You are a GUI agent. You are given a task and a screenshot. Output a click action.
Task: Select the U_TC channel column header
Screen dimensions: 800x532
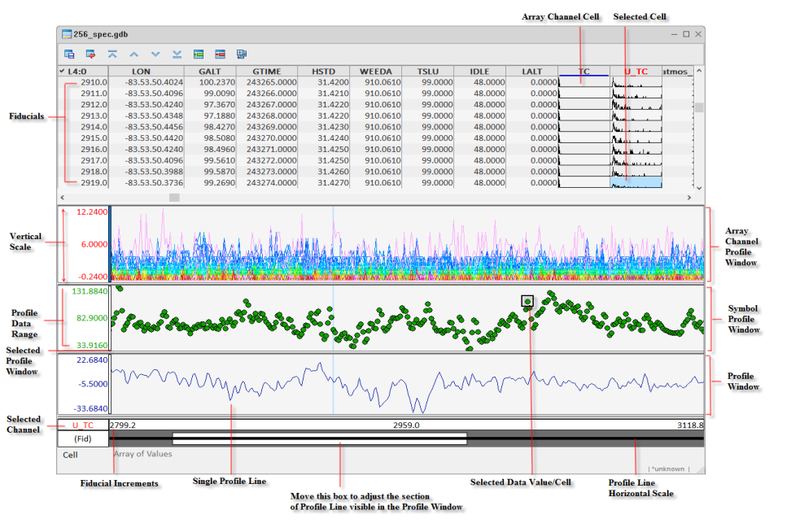[636, 72]
